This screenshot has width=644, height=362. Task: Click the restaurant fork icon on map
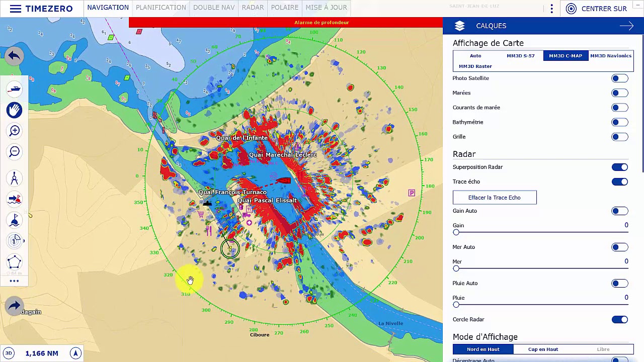point(209,231)
